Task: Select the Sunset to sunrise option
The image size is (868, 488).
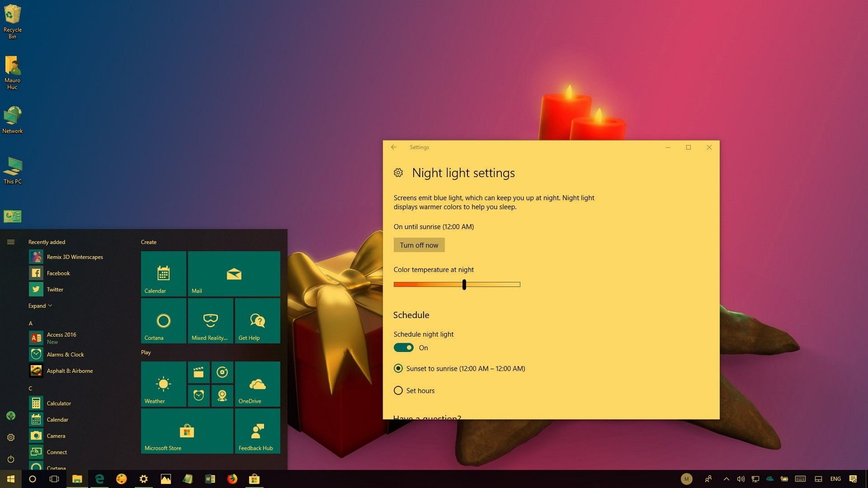Action: 398,368
